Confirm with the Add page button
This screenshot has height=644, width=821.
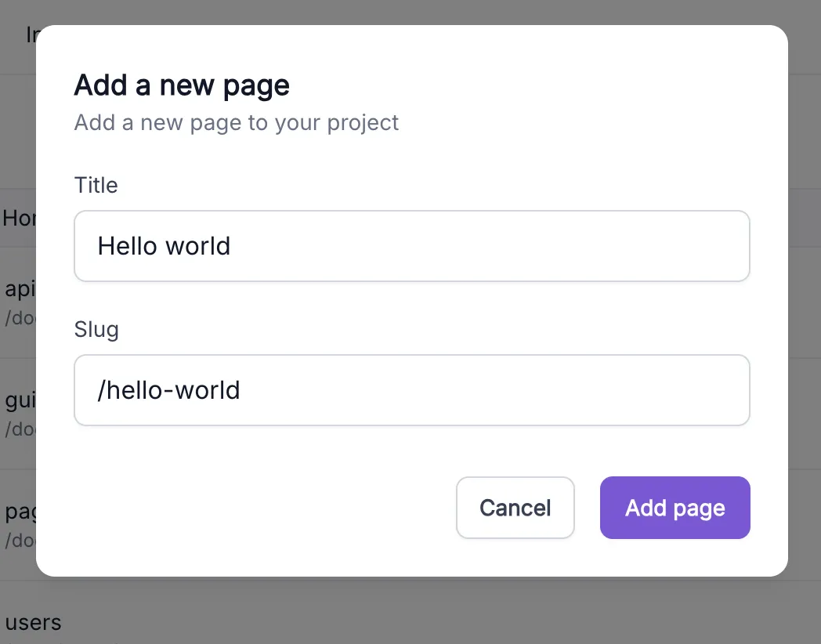[x=675, y=508]
